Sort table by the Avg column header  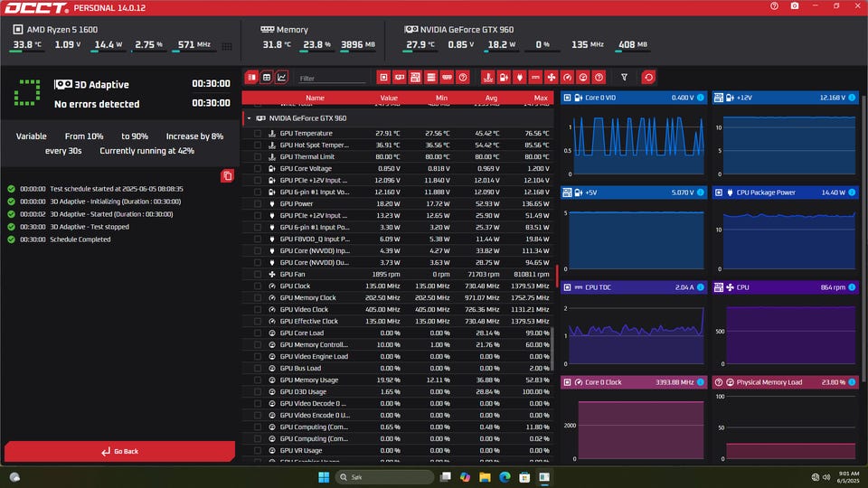(491, 98)
